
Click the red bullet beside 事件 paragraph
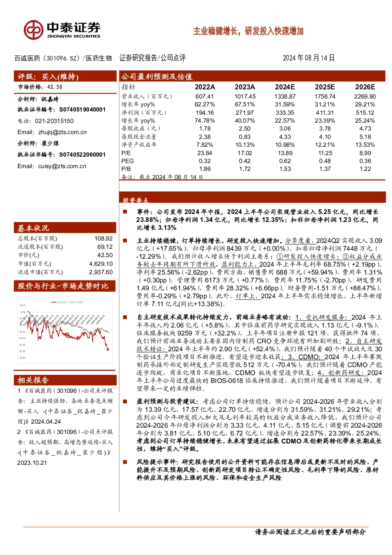click(125, 212)
